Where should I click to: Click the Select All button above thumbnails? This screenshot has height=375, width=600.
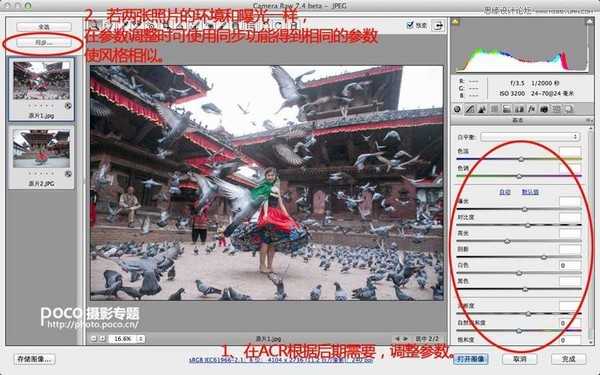pyautogui.click(x=44, y=27)
